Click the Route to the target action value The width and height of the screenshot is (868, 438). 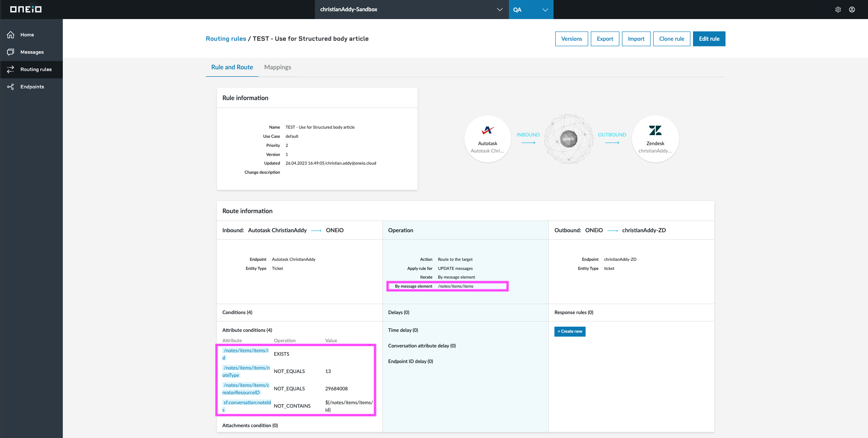point(455,260)
